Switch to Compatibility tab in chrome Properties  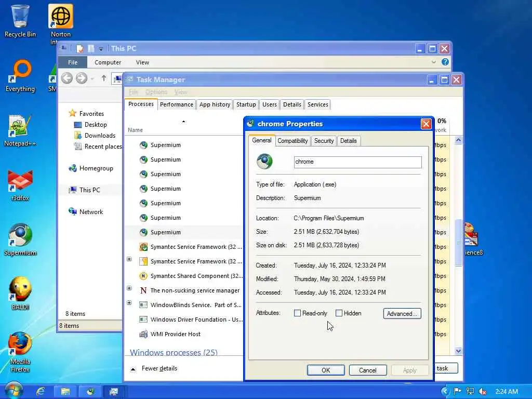(292, 141)
